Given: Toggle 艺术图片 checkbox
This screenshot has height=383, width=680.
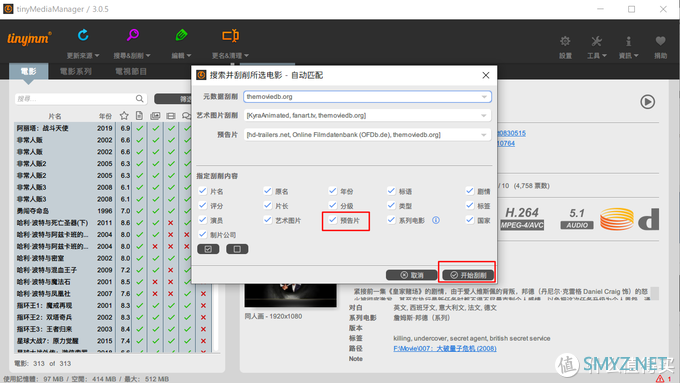Looking at the screenshot, I should (268, 220).
